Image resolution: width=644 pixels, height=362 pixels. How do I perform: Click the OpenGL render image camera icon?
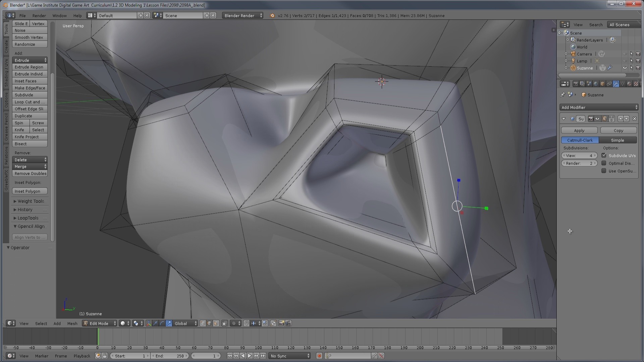pyautogui.click(x=281, y=323)
